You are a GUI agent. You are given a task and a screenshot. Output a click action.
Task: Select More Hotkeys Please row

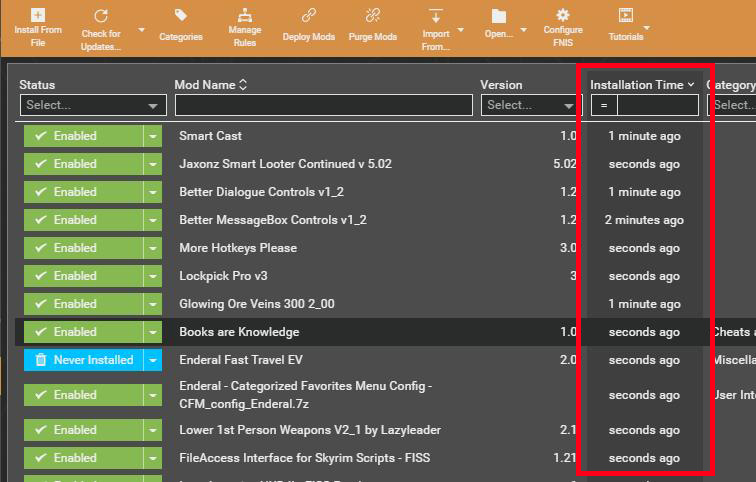coord(238,248)
